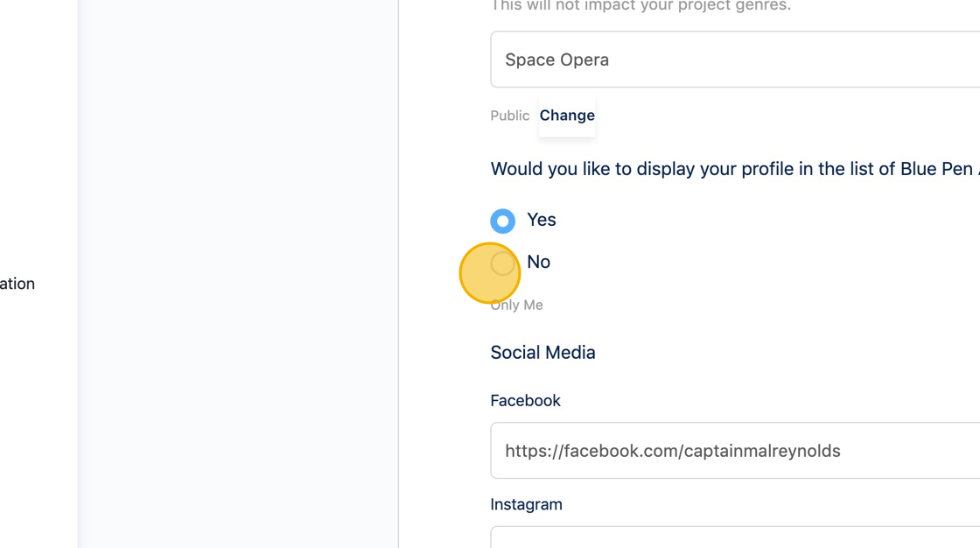Click the "Public" visibility label
The image size is (980, 548).
click(510, 116)
